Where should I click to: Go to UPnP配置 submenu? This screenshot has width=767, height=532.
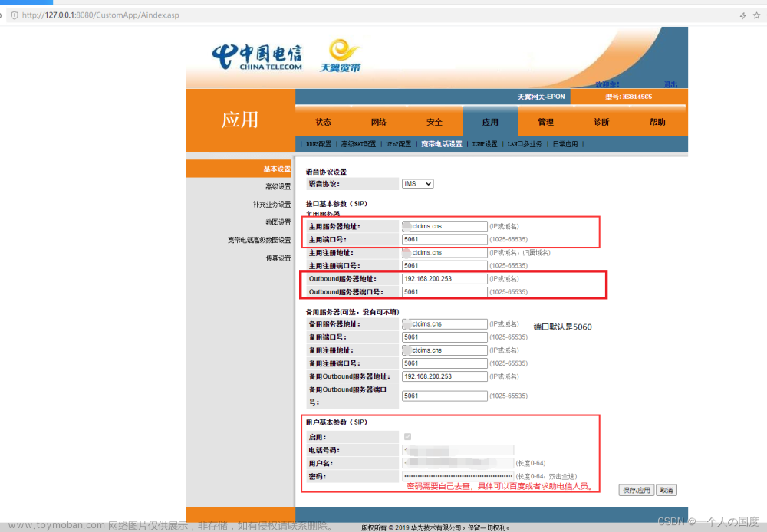(x=398, y=144)
